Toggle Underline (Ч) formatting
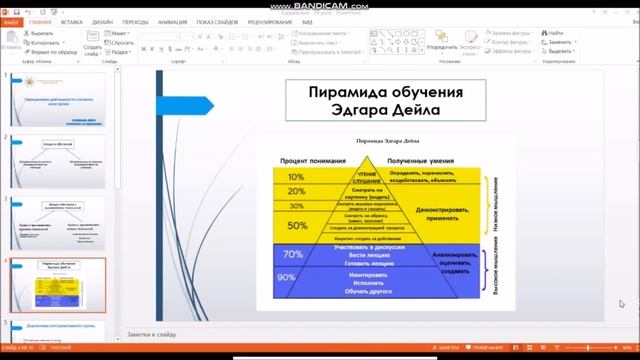 coord(161,49)
